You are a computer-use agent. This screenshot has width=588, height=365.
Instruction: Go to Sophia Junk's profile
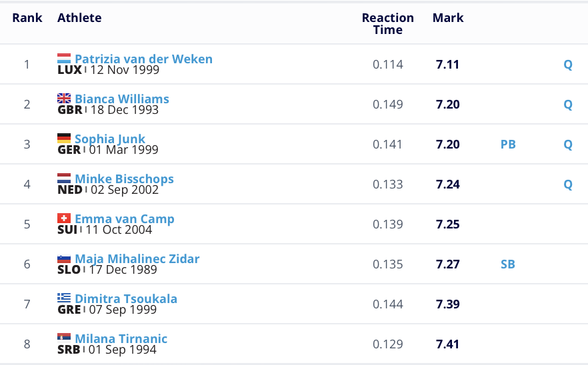point(110,139)
